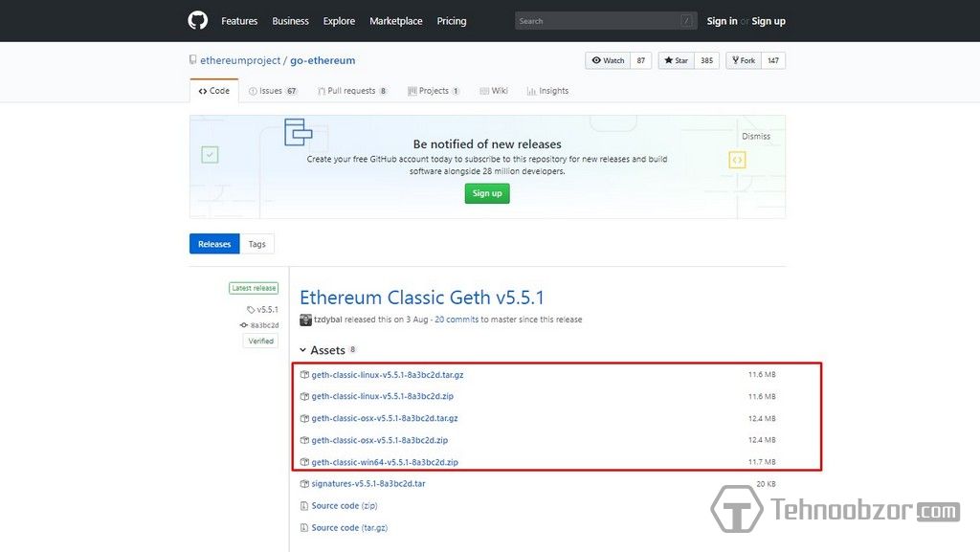980x552 pixels.
Task: Click package icon for geth-classic-win64 zip
Action: tap(304, 462)
